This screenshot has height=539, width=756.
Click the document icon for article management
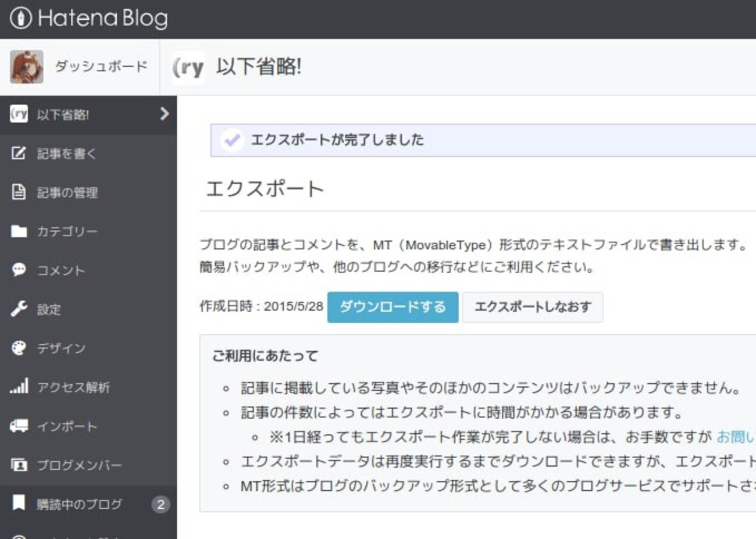tap(19, 192)
